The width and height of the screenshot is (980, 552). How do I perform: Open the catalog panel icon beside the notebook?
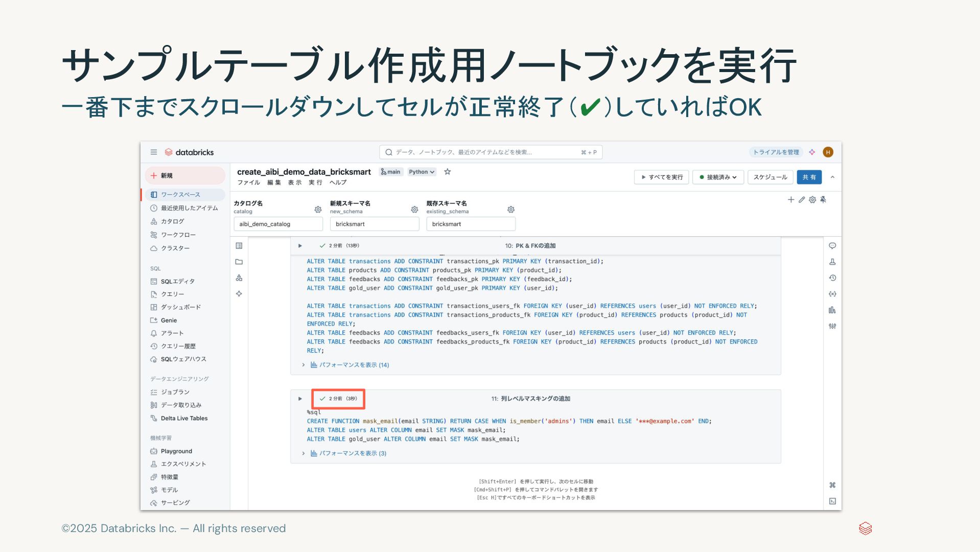click(x=239, y=278)
